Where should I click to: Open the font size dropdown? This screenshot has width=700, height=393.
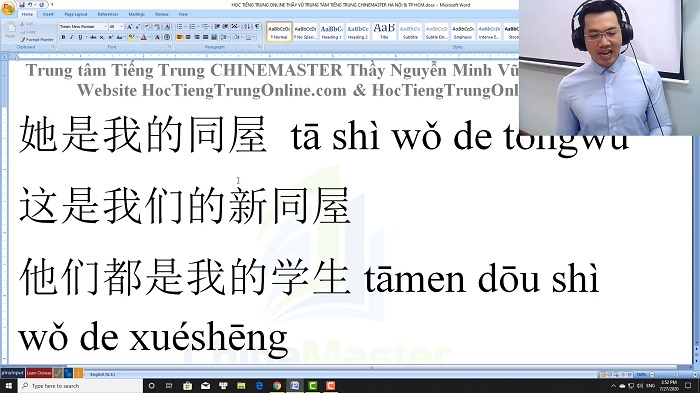121,26
